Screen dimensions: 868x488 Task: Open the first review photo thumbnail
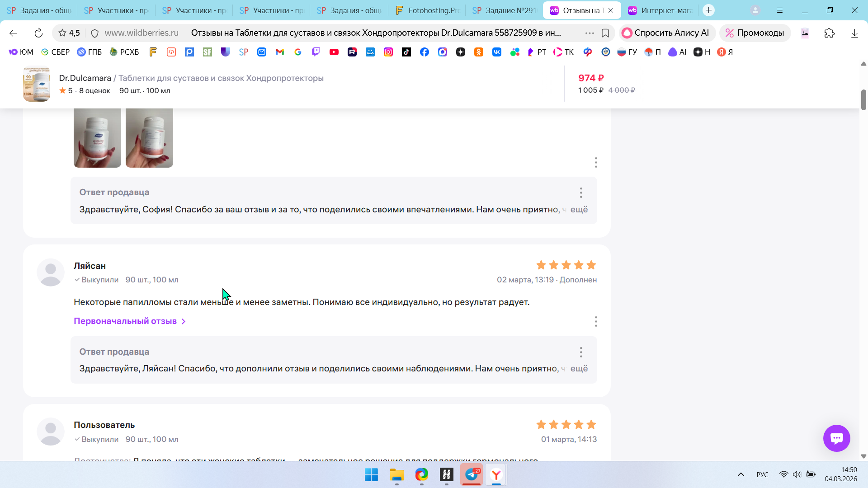point(97,138)
